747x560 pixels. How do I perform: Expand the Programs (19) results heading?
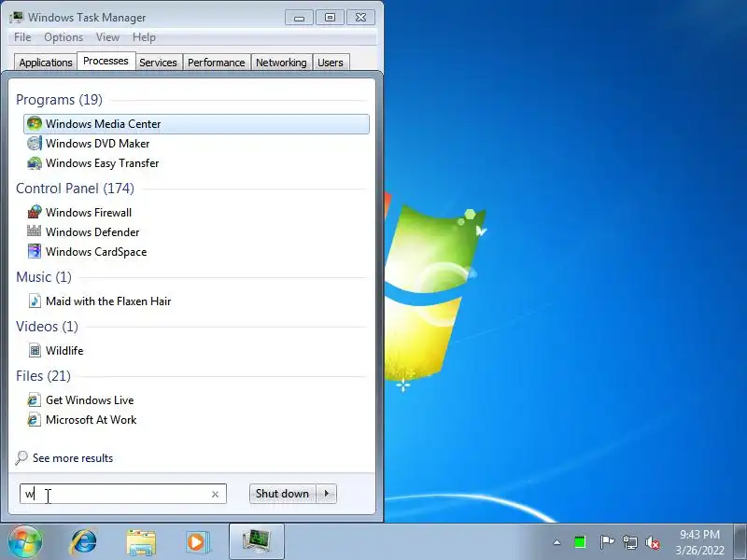[x=59, y=100]
